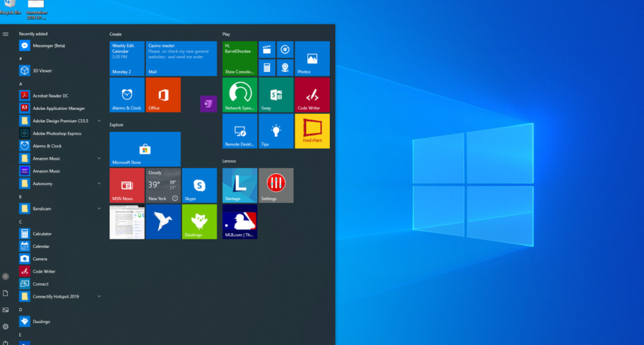The height and width of the screenshot is (345, 644).
Task: Open the Alarms & Clock tile
Action: click(127, 95)
